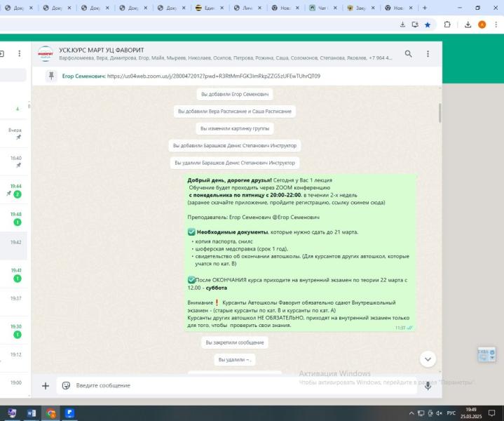
Task: Open the chat list entry at 19:37
Action: [x=13, y=302]
